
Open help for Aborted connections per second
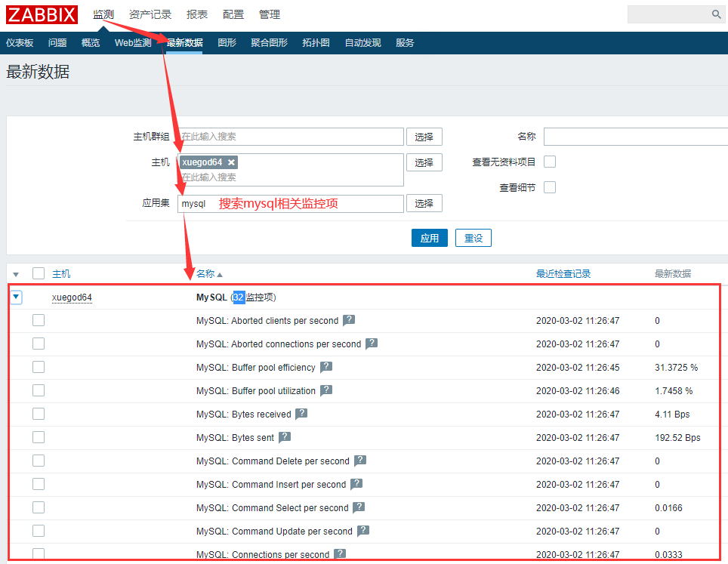[x=372, y=343]
